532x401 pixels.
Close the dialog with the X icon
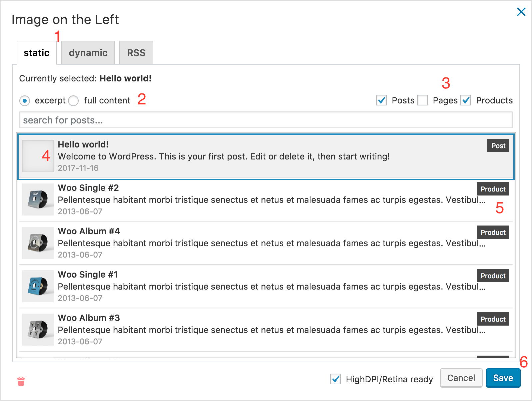(521, 12)
